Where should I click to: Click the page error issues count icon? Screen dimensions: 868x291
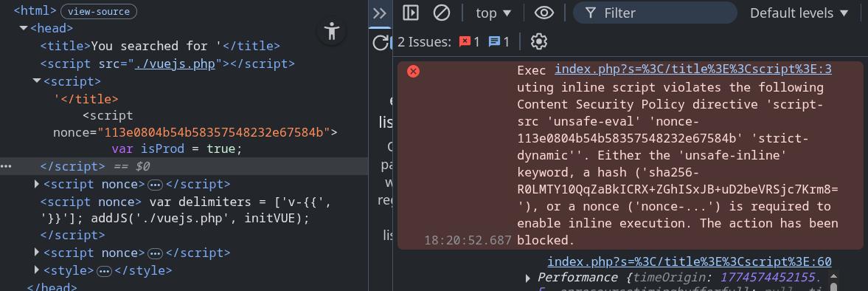pyautogui.click(x=465, y=41)
